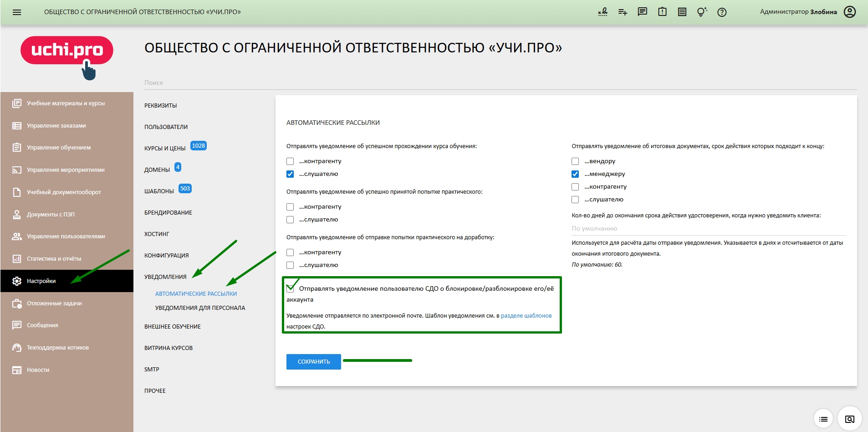Screen dimensions: 868x432
Task: Click the 1028 badge next to courses
Action: pos(199,146)
